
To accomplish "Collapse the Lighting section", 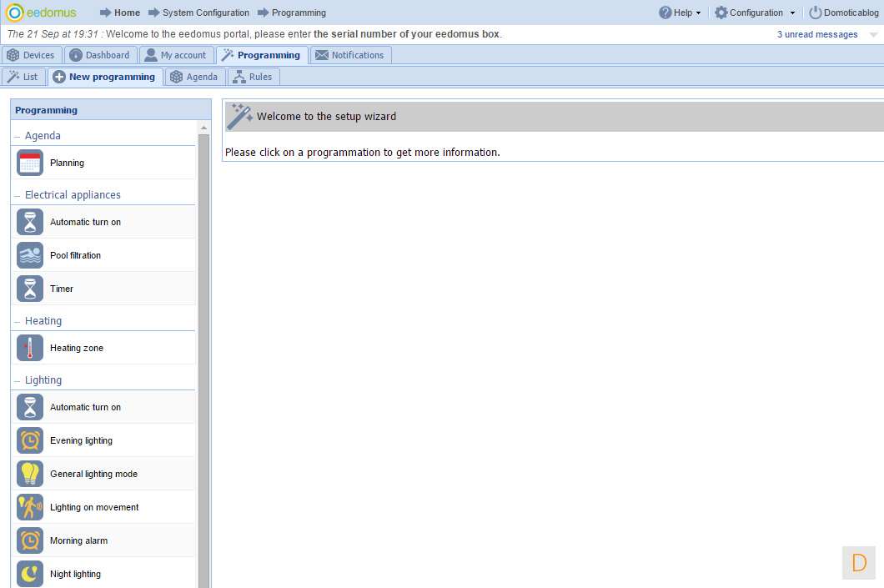I will [x=17, y=381].
